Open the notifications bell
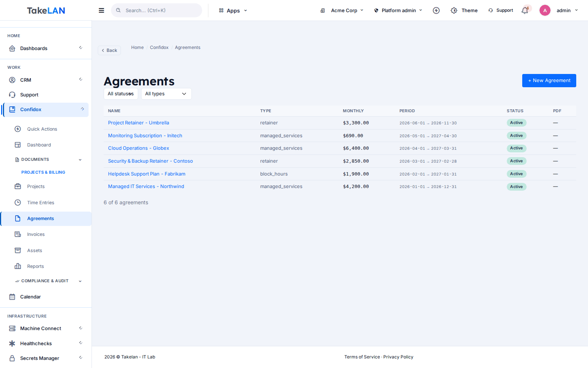The width and height of the screenshot is (588, 368). point(525,10)
